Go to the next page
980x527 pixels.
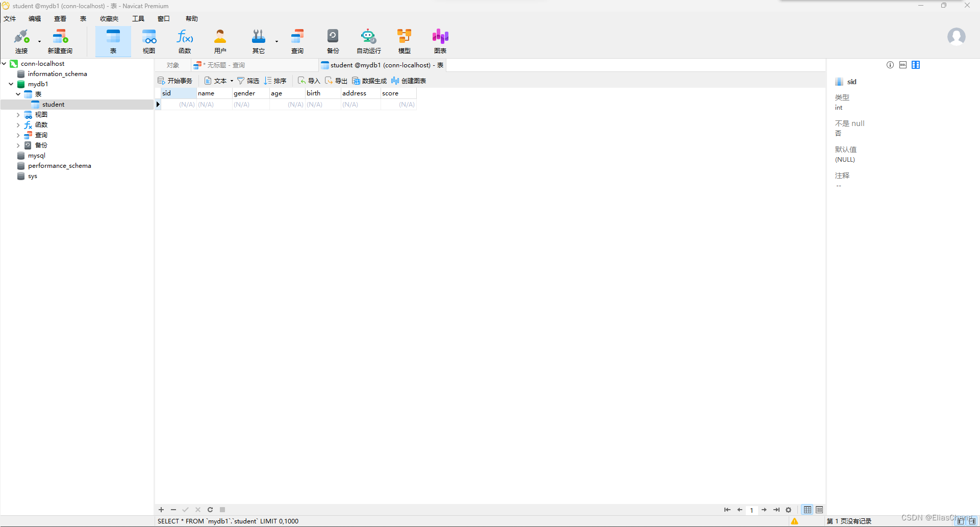coord(764,510)
